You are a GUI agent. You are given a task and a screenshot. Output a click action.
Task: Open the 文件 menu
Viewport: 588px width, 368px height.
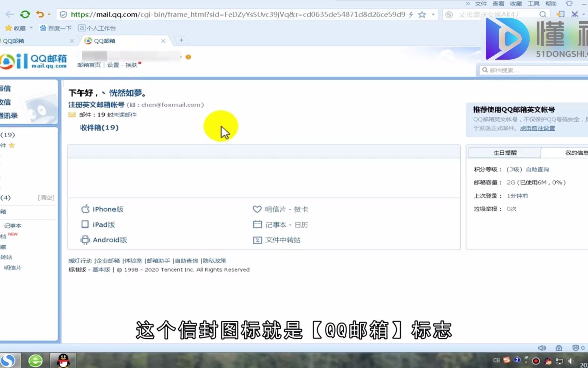pos(481,4)
